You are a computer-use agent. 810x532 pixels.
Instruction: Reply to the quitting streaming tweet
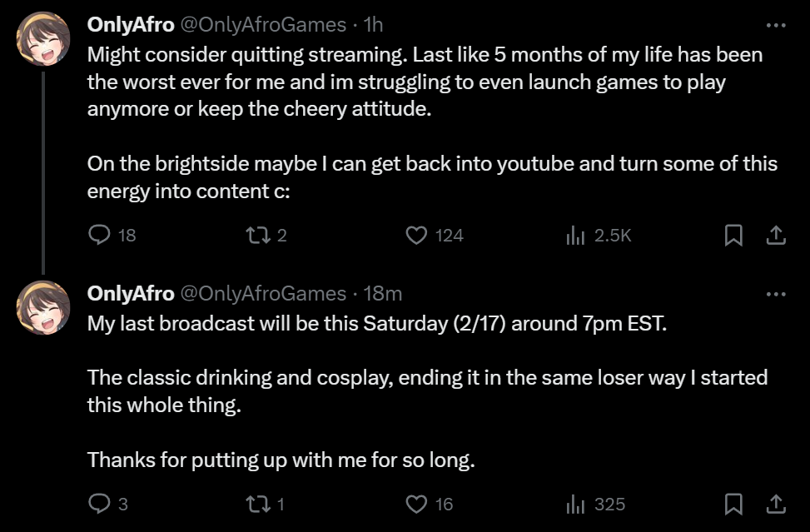pos(99,236)
